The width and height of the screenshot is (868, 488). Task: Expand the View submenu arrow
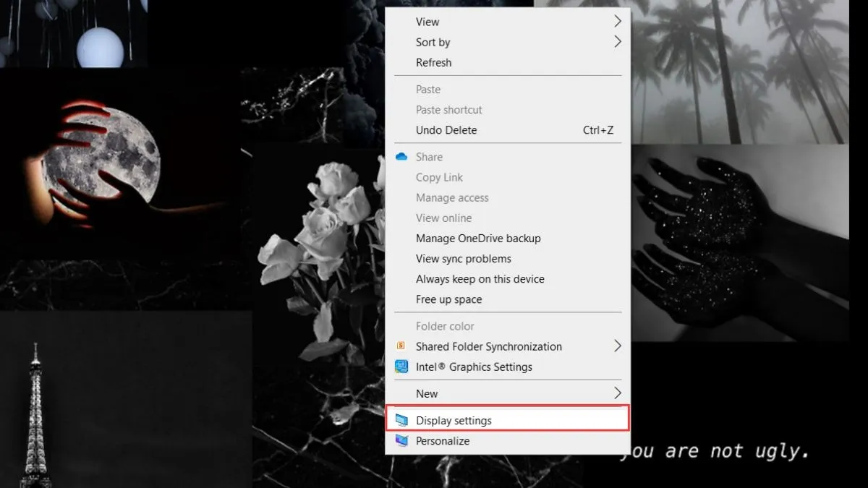(x=617, y=21)
